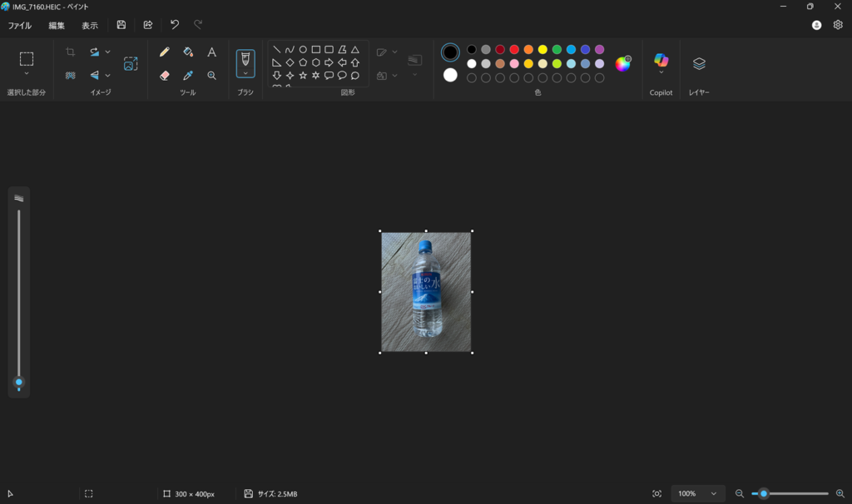Click the brush size slider handle
The width and height of the screenshot is (852, 504).
coord(19,383)
